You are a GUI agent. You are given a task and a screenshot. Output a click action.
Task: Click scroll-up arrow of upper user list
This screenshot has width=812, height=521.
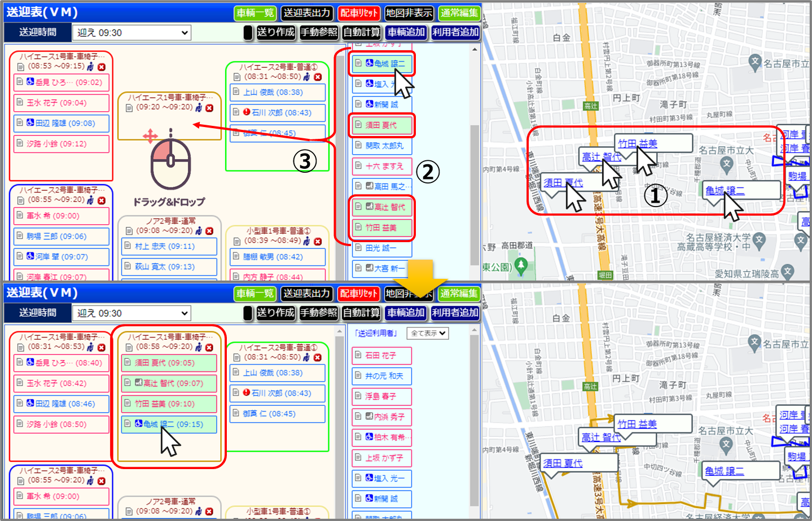475,50
